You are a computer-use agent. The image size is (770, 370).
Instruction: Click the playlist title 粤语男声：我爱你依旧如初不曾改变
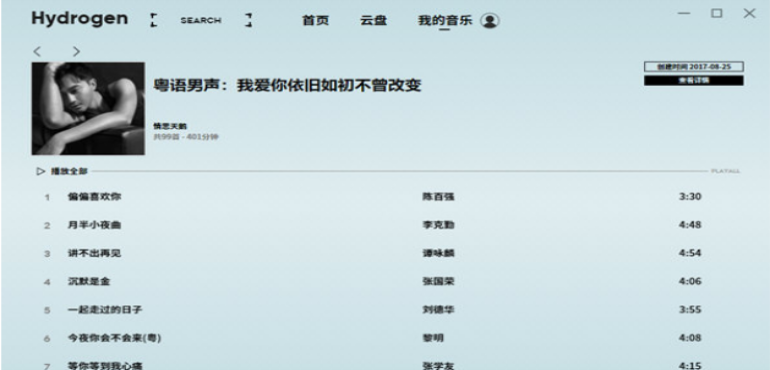tap(287, 85)
